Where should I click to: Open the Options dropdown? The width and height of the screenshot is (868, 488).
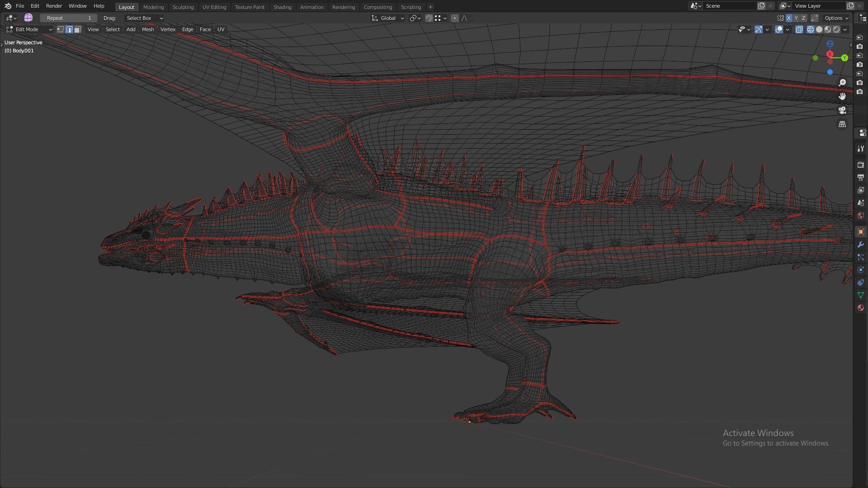coord(836,18)
